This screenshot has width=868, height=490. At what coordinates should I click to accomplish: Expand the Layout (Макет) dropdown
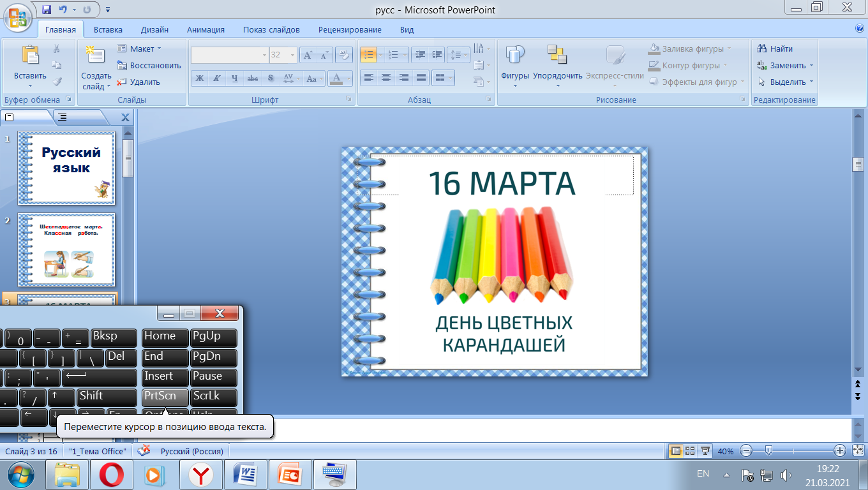[142, 49]
